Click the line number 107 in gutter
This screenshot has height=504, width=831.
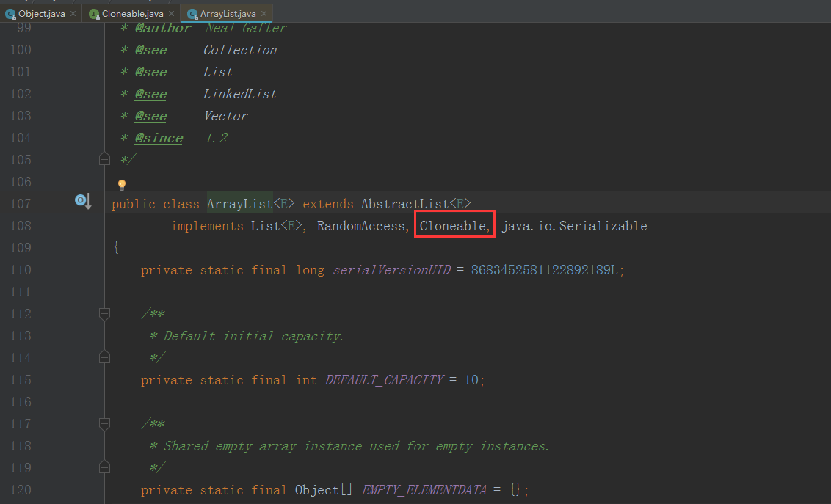click(21, 204)
